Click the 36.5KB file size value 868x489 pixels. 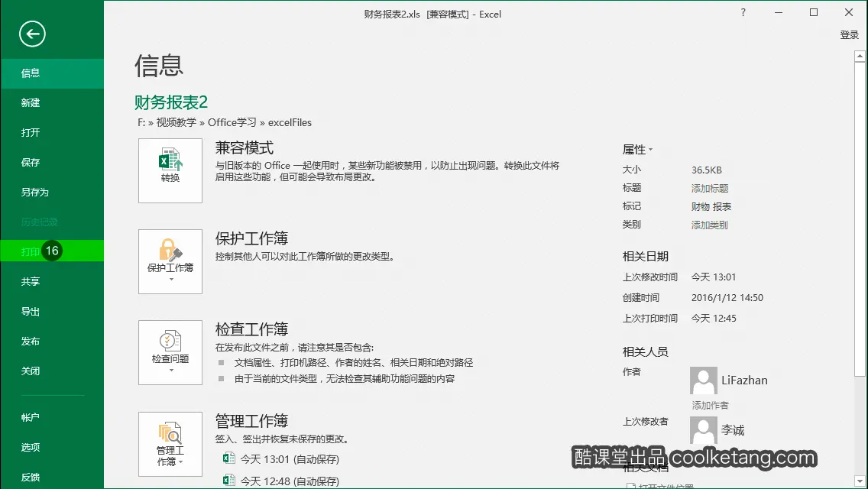coord(706,170)
